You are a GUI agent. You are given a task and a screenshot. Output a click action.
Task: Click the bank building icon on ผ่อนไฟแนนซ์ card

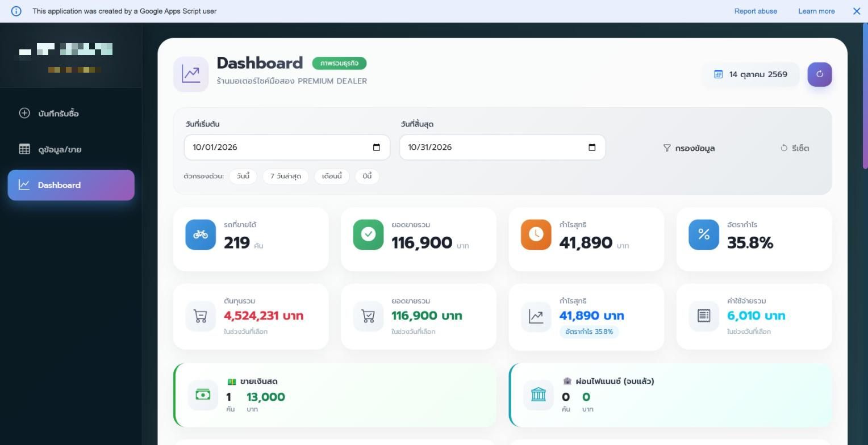pos(538,394)
